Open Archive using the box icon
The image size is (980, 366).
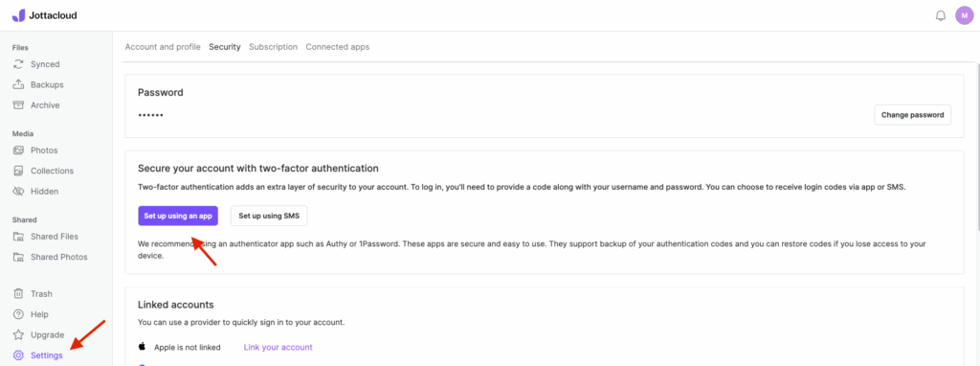(x=19, y=105)
